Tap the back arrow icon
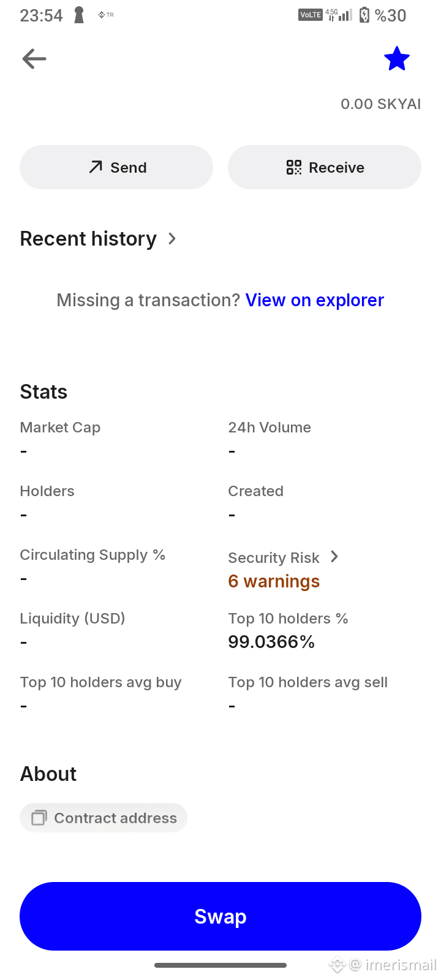 click(x=34, y=59)
